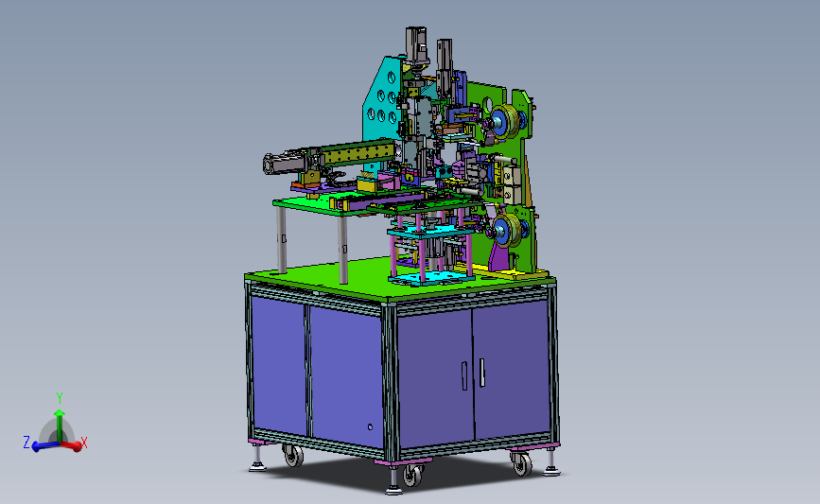The image size is (820, 504).
Task: Select the tallest vertical servo motor on top
Action: pos(417,47)
